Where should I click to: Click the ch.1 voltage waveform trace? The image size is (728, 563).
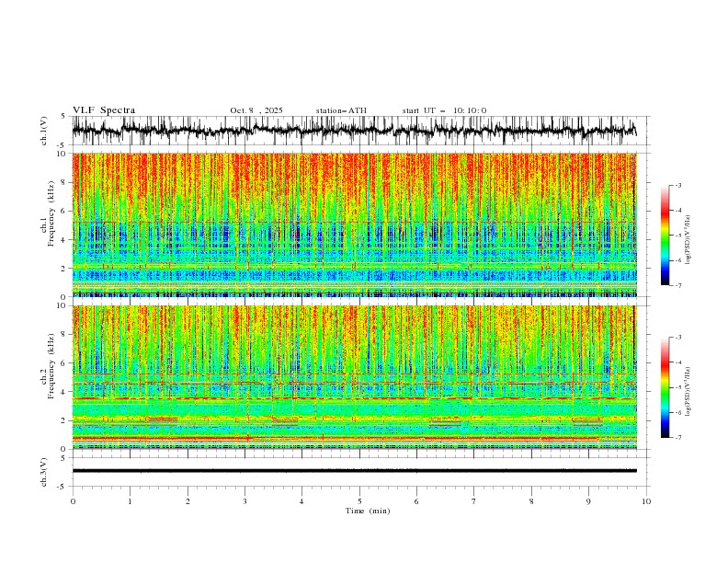(x=354, y=130)
